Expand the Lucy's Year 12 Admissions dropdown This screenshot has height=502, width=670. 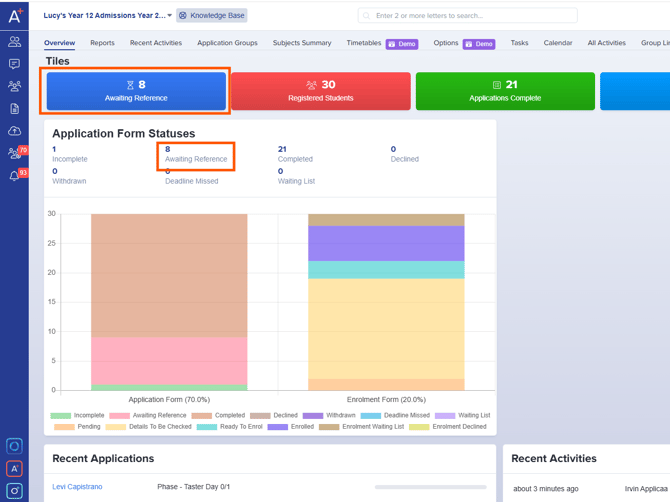coord(108,15)
